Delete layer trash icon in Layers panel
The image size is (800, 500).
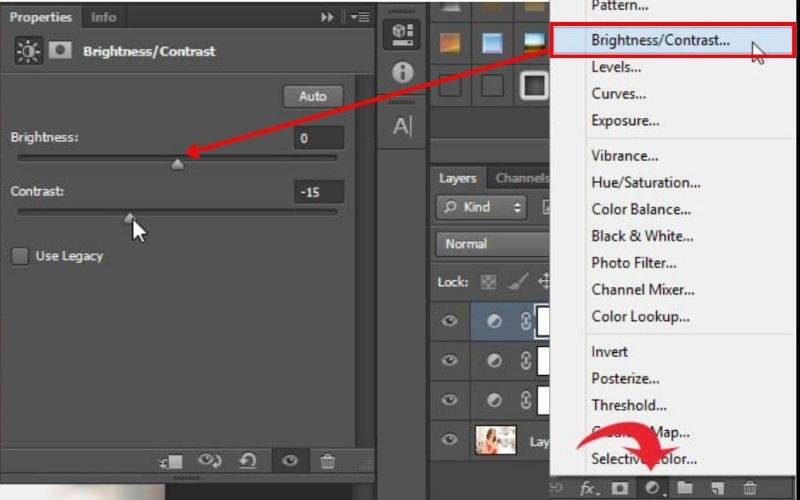[749, 488]
